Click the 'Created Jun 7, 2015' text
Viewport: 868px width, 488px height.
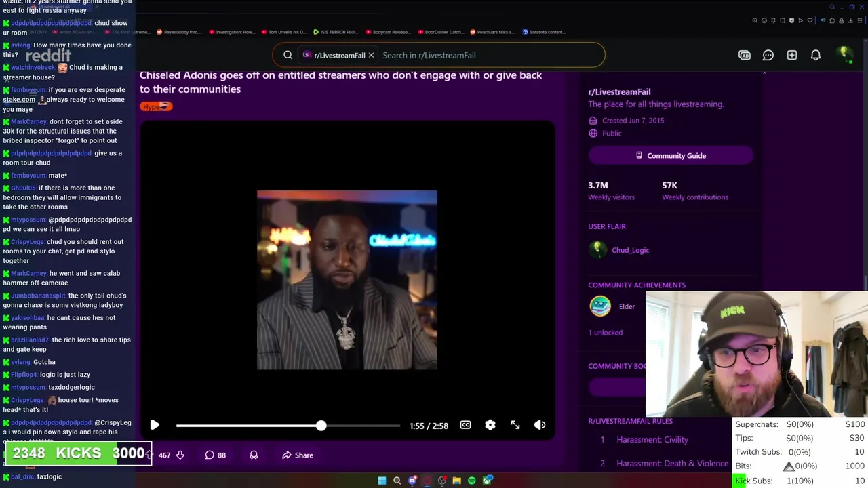(633, 121)
